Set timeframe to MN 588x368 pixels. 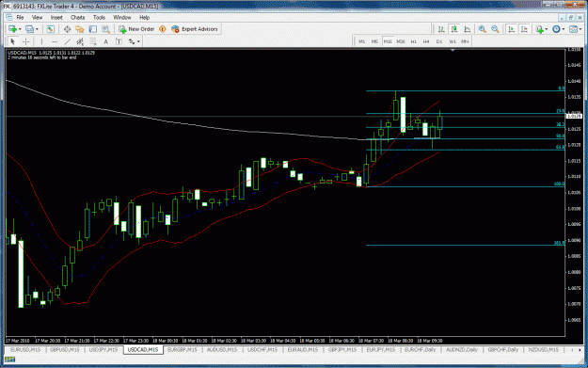465,41
